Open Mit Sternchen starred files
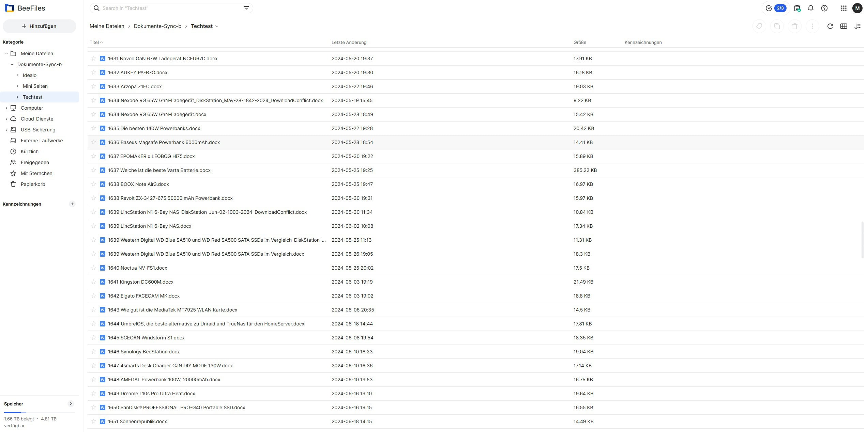The width and height of the screenshot is (868, 432). 40,173
